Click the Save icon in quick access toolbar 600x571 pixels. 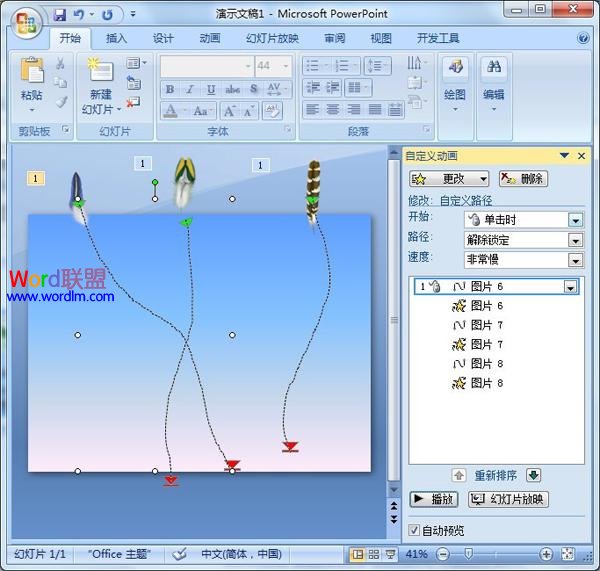(x=60, y=15)
